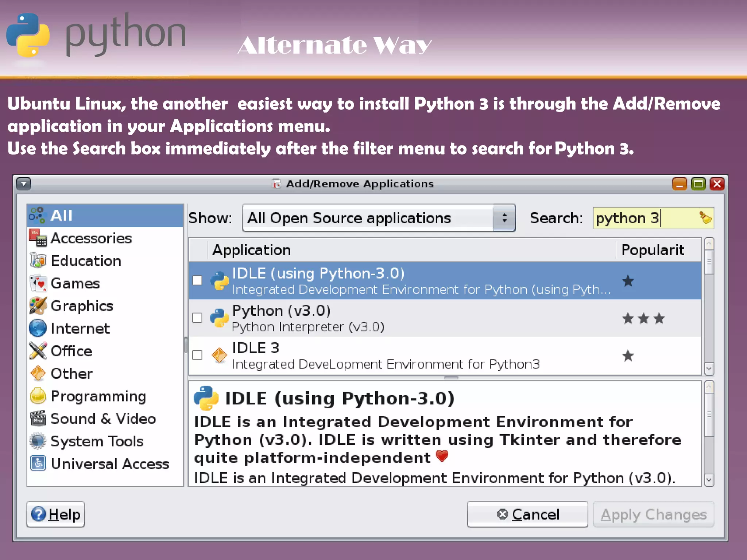The height and width of the screenshot is (560, 747).
Task: Click the Internet globe icon
Action: [x=38, y=328]
